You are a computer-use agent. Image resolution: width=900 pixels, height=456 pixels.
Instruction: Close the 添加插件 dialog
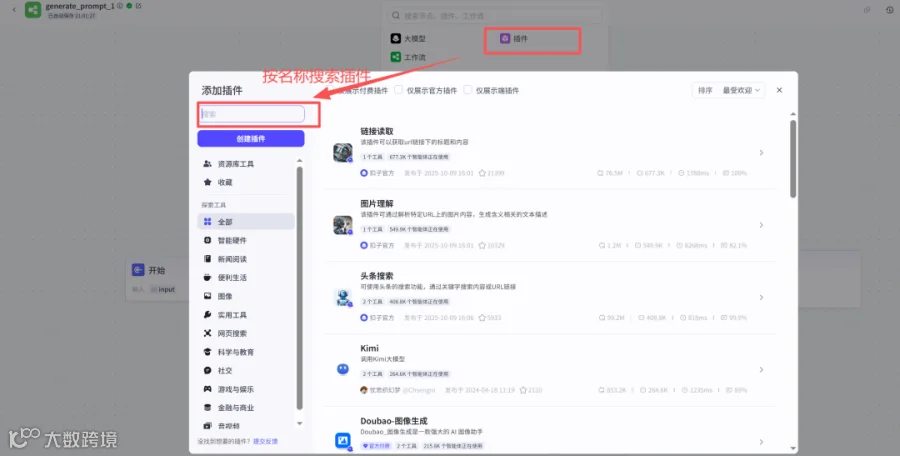coord(779,90)
